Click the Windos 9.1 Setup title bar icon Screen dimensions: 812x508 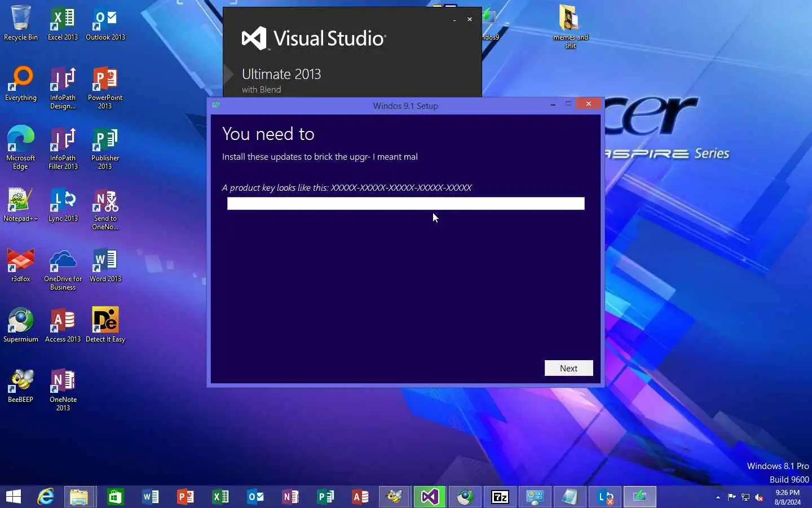(216, 104)
